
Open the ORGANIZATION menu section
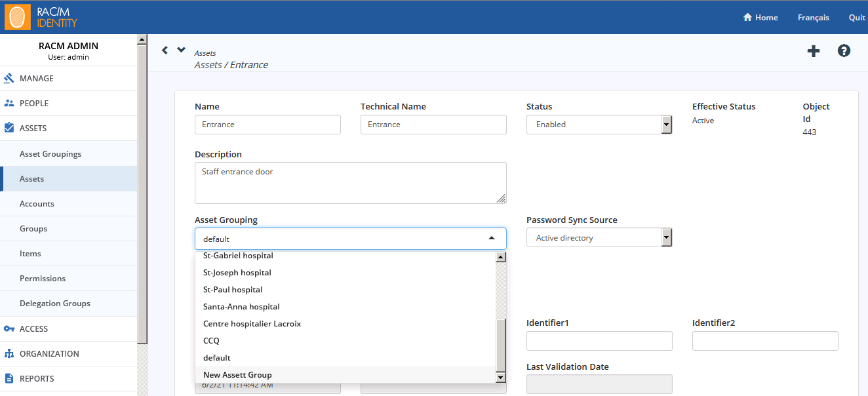(69, 353)
